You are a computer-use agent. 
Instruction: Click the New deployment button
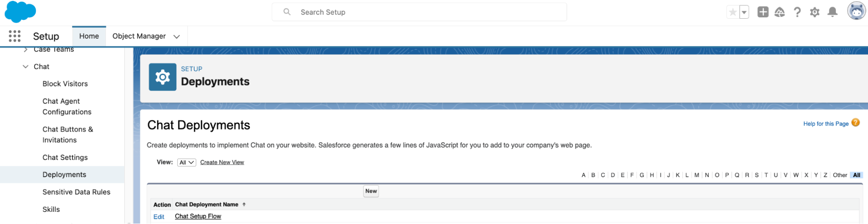click(x=371, y=191)
